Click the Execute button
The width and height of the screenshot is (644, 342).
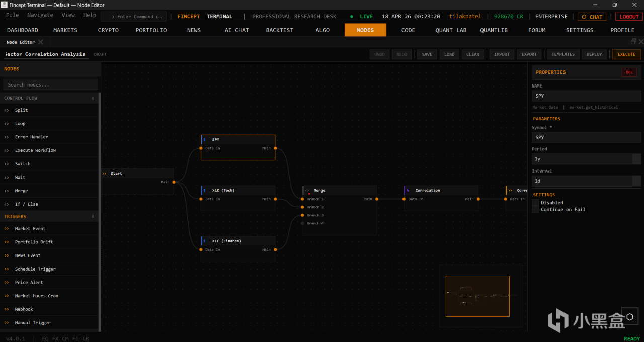point(626,54)
